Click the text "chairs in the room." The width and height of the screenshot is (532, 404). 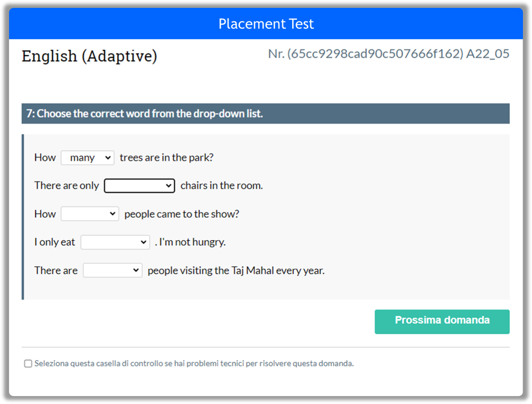(x=221, y=186)
